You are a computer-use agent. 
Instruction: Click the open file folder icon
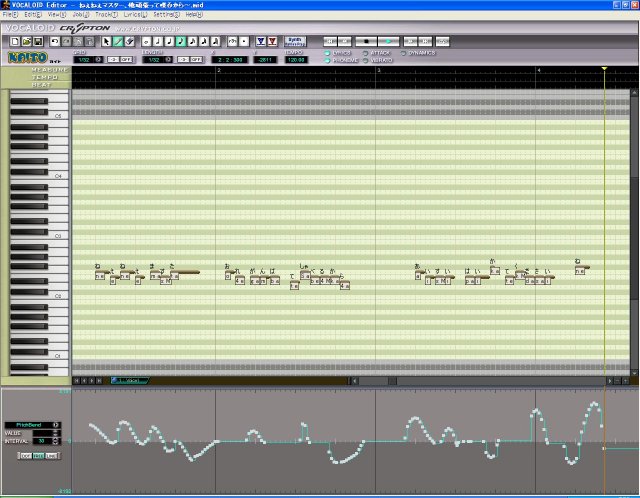pos(27,42)
